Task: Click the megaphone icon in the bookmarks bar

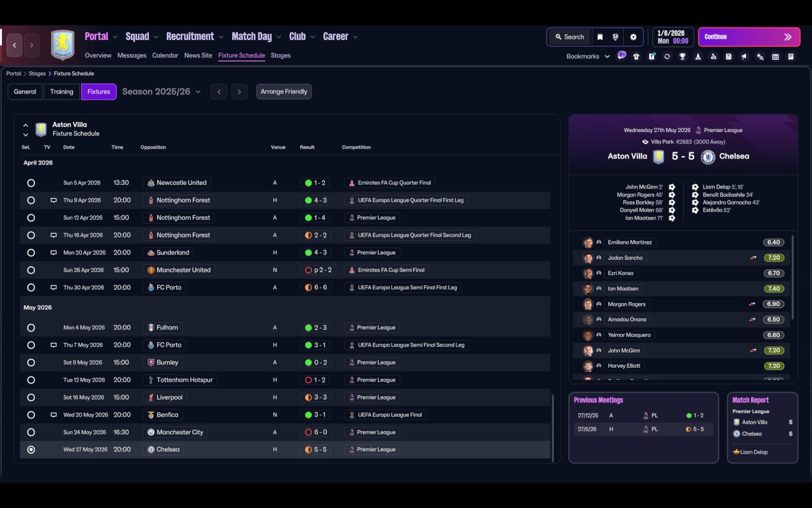Action: (x=744, y=57)
